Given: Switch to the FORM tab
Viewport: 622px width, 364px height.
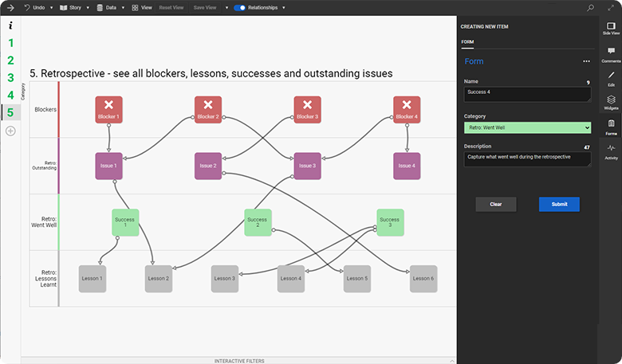Looking at the screenshot, I should coord(467,41).
